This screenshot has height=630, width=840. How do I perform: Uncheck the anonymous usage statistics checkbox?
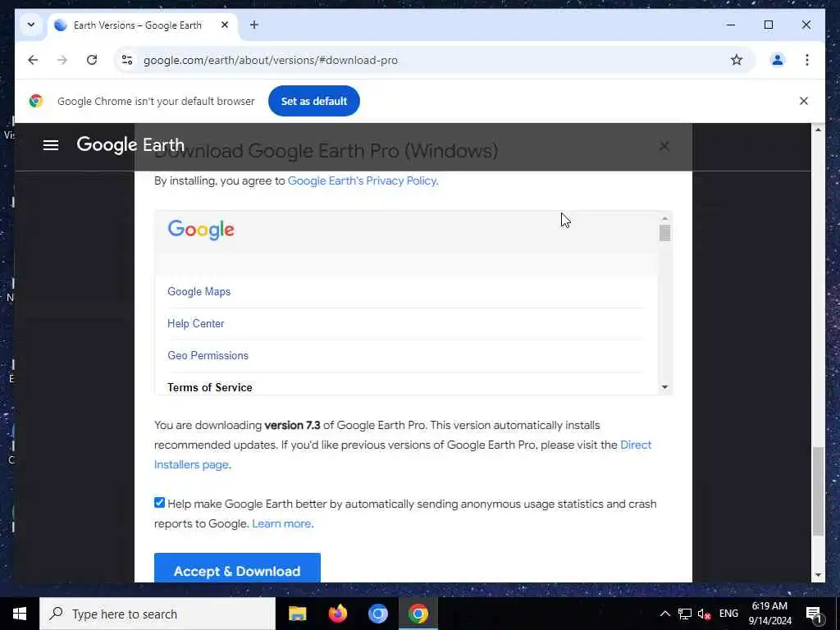click(160, 503)
